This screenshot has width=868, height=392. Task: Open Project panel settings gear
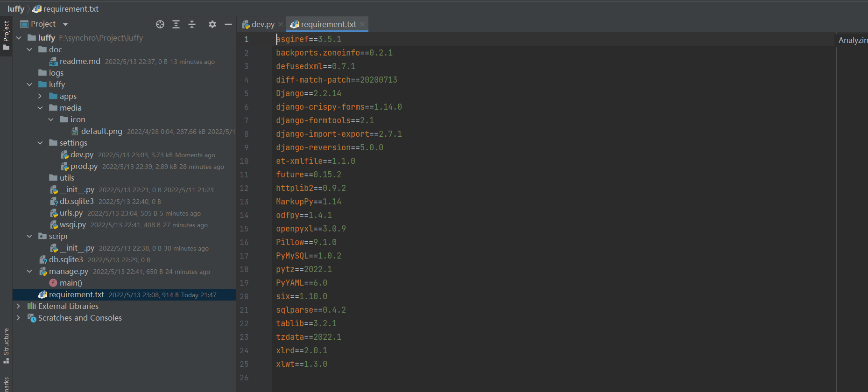click(212, 24)
